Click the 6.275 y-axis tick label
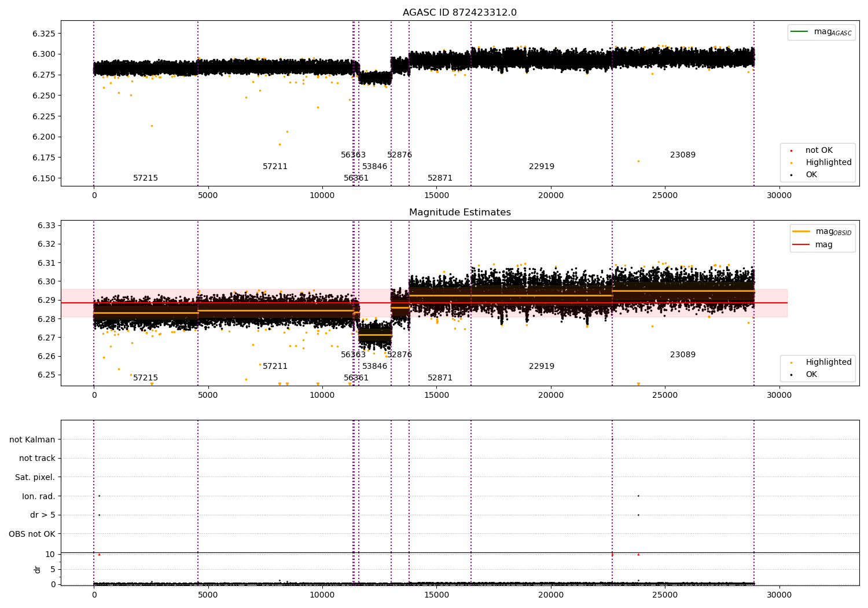 [x=44, y=75]
